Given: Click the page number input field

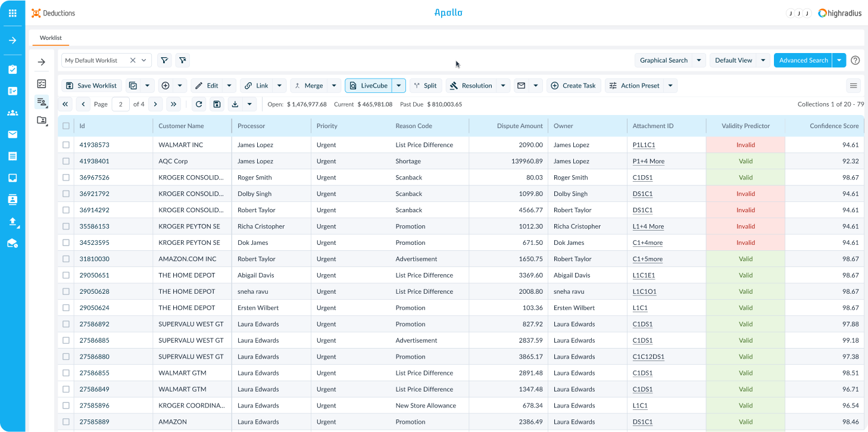Looking at the screenshot, I should [120, 104].
